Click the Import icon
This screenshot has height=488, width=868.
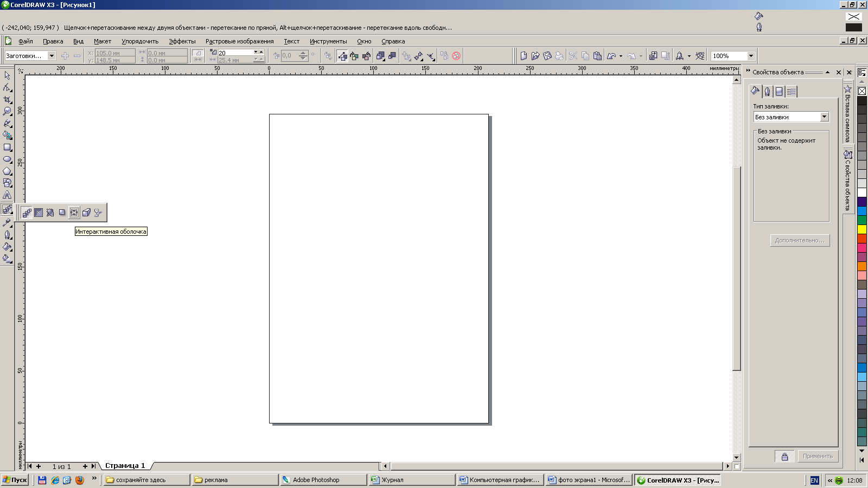pyautogui.click(x=653, y=56)
